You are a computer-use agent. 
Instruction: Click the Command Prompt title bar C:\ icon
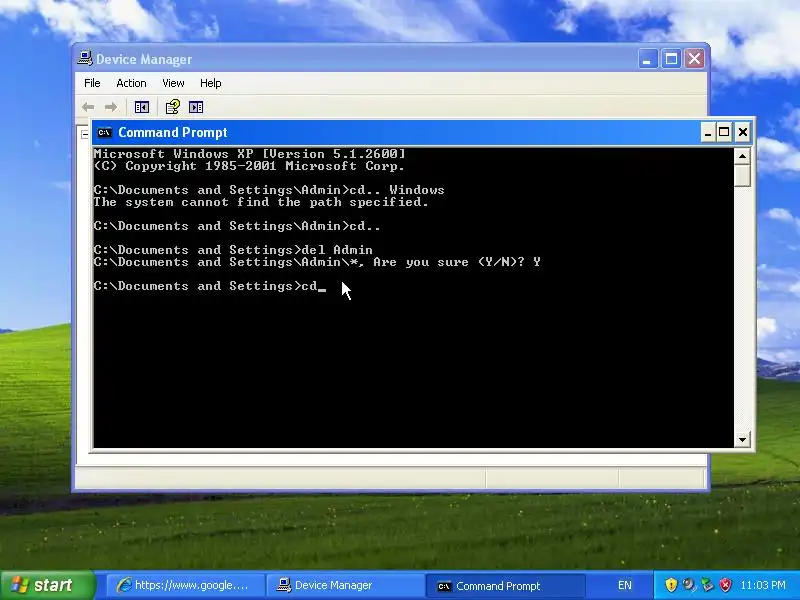pos(104,133)
